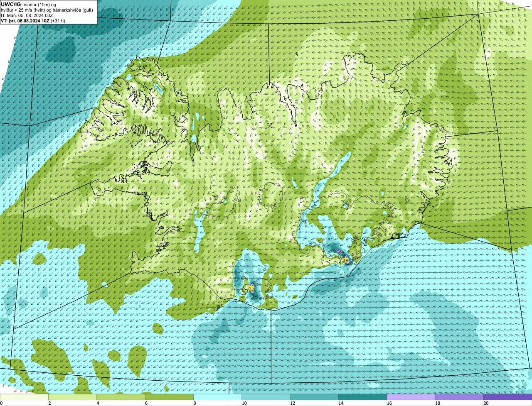Screen dimensions: 532x406
Task: Click the '8' label on the wind scale
Action: (195, 403)
